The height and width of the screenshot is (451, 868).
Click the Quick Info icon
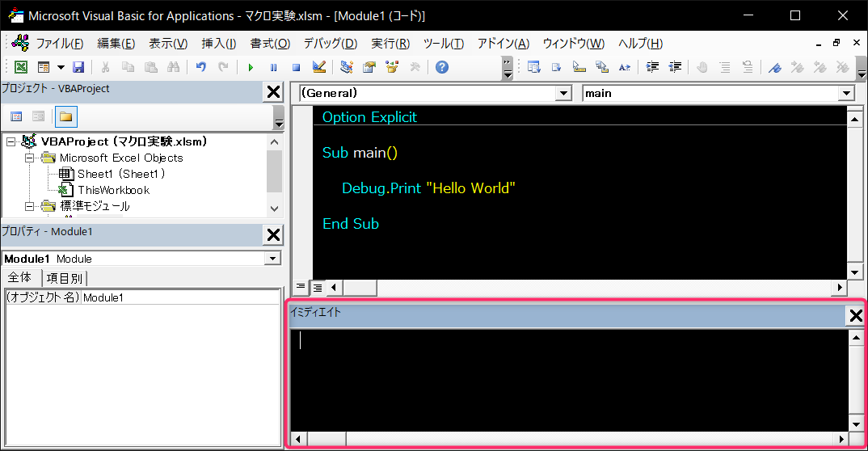[579, 68]
